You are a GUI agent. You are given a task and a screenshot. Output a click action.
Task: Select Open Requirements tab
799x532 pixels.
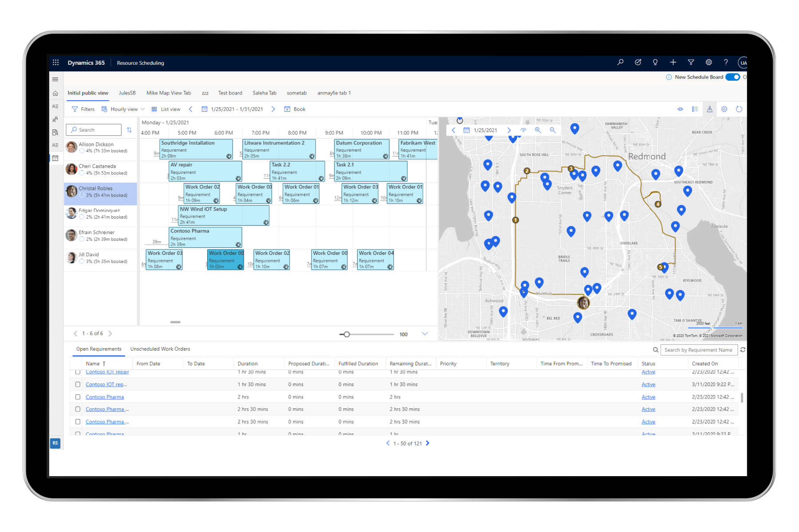pos(98,349)
